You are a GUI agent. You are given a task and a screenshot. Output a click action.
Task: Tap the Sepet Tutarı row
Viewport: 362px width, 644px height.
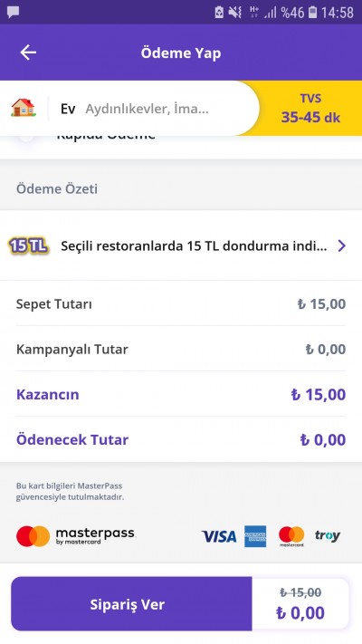pos(181,304)
